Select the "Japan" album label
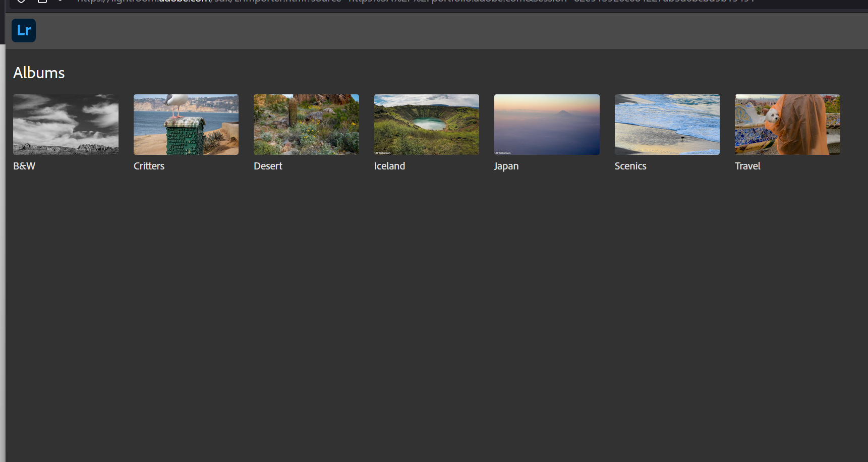Viewport: 868px width, 462px height. click(506, 166)
